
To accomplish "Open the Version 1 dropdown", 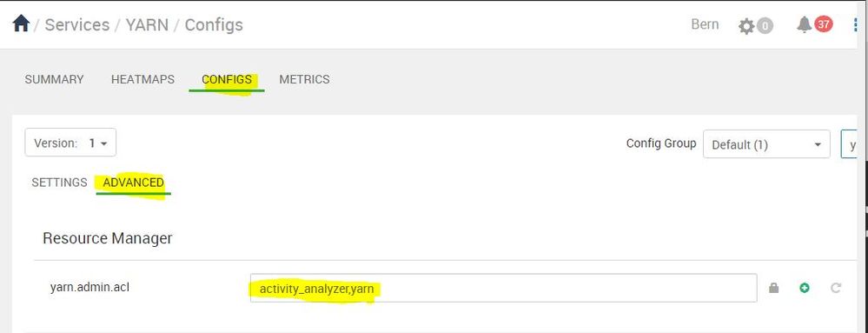I will click(x=70, y=143).
